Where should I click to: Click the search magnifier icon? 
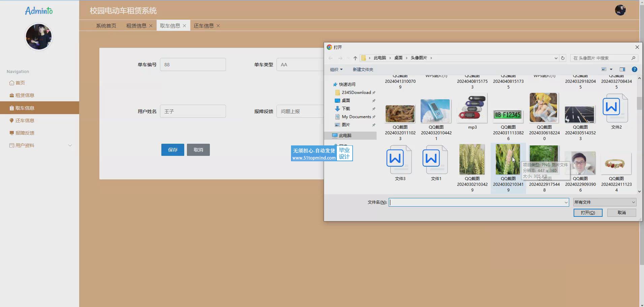pos(633,58)
